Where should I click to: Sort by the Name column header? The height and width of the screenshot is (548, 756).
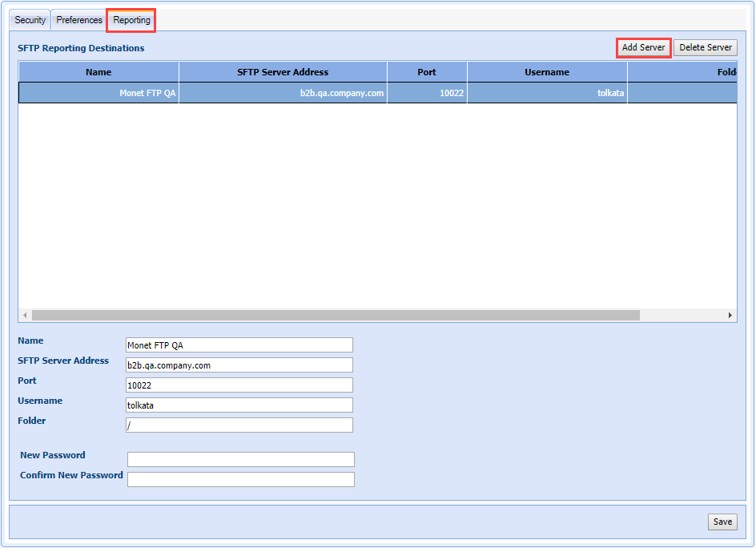pyautogui.click(x=99, y=72)
